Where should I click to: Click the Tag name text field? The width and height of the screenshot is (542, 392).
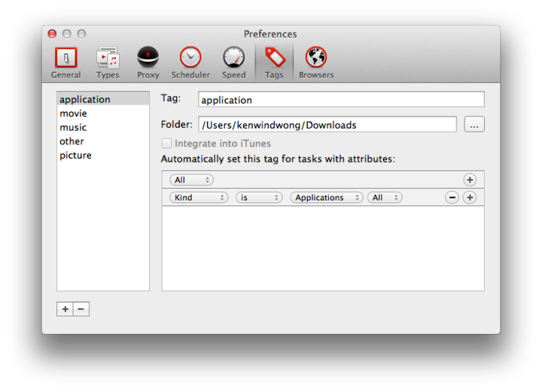pyautogui.click(x=341, y=99)
